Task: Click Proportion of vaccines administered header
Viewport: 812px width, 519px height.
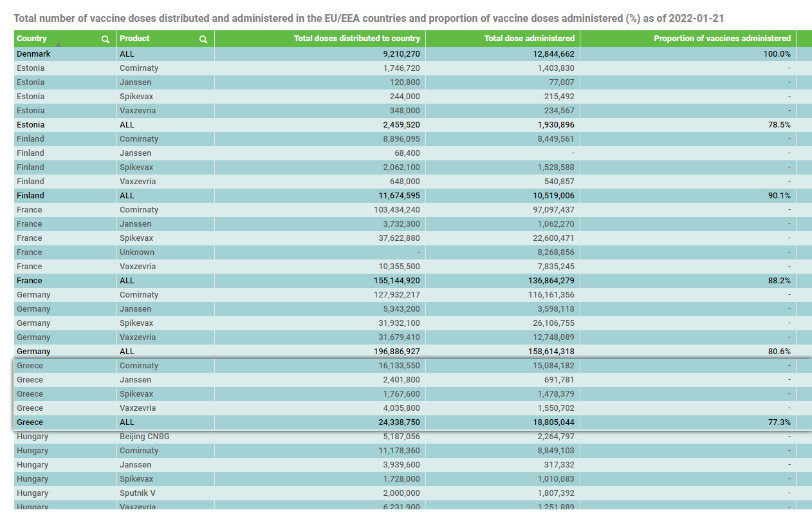Action: coord(722,39)
